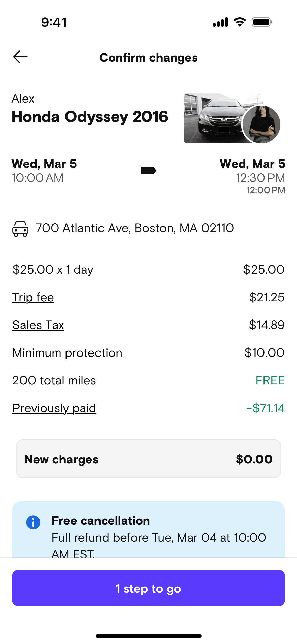This screenshot has height=644, width=297.
Task: Tap the Free cancellation info icon
Action: point(33,522)
